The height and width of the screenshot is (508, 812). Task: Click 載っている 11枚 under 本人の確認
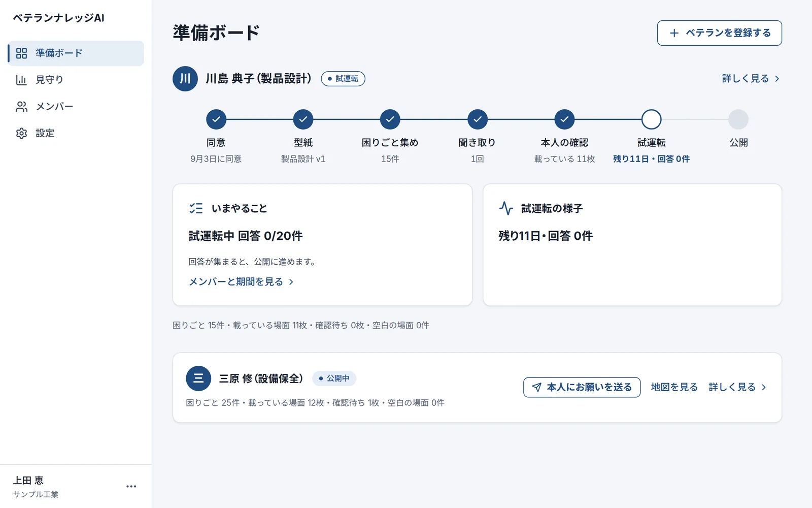tap(564, 159)
